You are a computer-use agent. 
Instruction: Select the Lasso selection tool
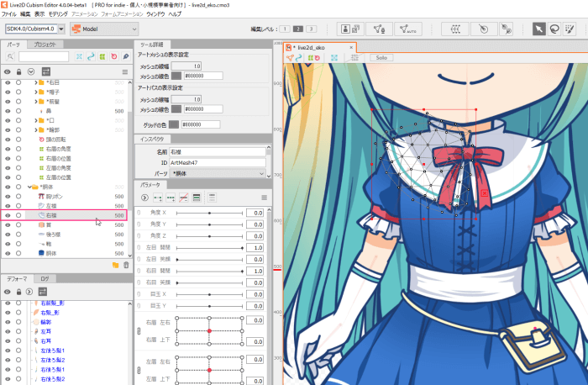[554, 29]
